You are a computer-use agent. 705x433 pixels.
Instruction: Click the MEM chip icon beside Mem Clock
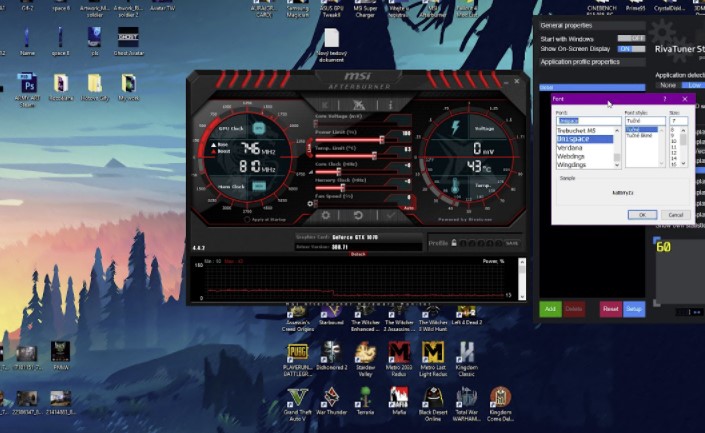point(259,186)
